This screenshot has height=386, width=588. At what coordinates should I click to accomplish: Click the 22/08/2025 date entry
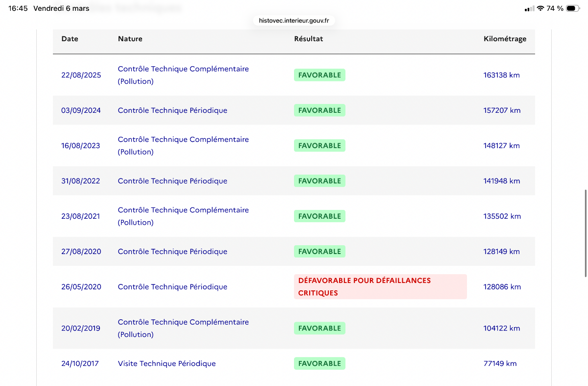coord(81,75)
